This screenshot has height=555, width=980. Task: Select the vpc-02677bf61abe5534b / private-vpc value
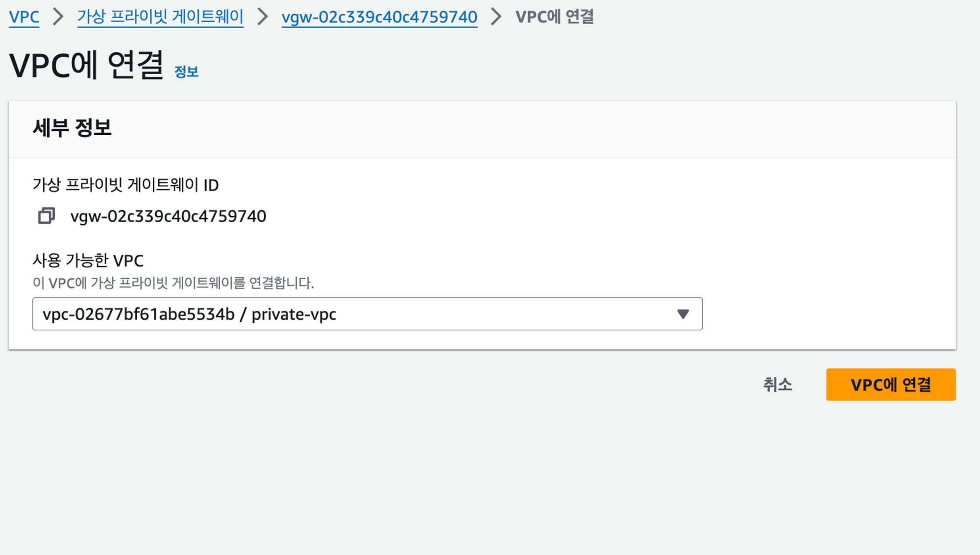pyautogui.click(x=189, y=314)
